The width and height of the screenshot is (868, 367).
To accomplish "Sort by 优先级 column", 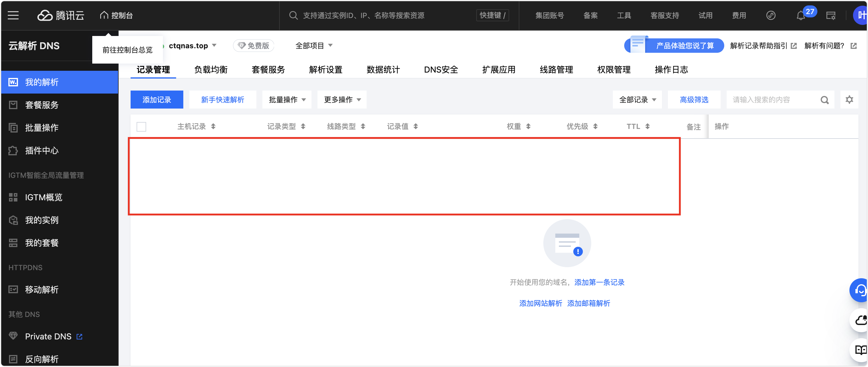I will click(x=595, y=127).
